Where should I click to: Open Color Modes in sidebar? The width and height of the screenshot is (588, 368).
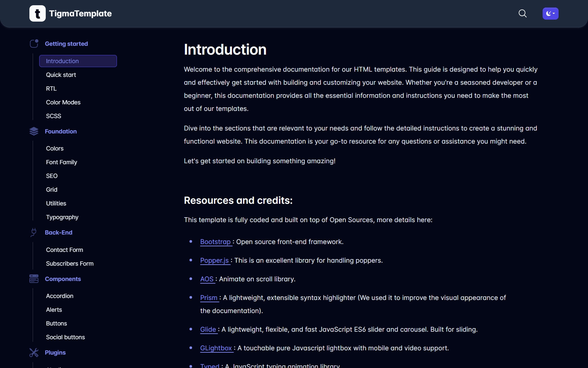(x=63, y=102)
